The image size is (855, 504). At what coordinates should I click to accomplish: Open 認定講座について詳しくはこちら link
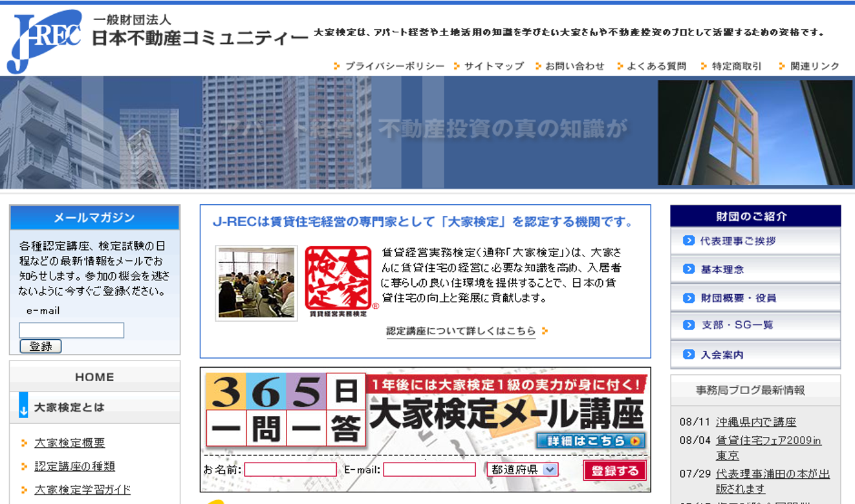tap(461, 331)
